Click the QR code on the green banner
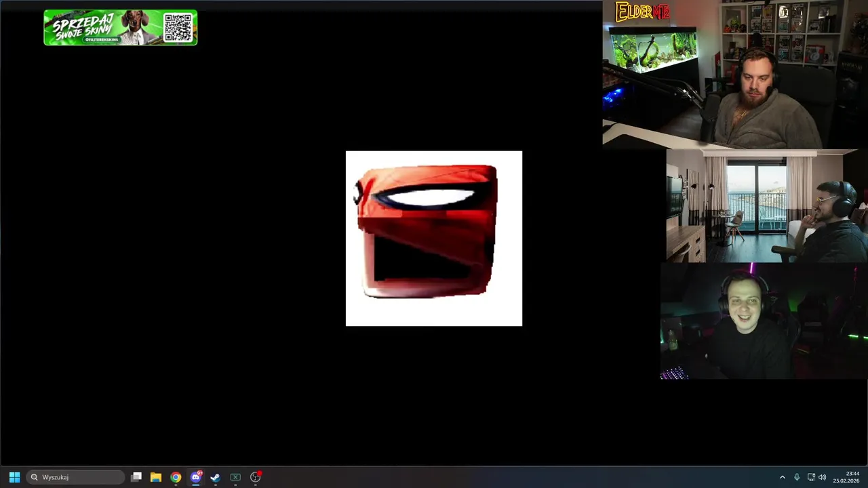Image resolution: width=868 pixels, height=488 pixels. pyautogui.click(x=178, y=27)
